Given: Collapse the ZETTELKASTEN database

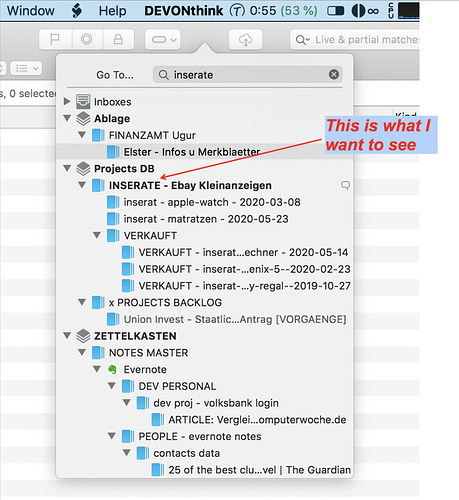Looking at the screenshot, I should pyautogui.click(x=67, y=335).
